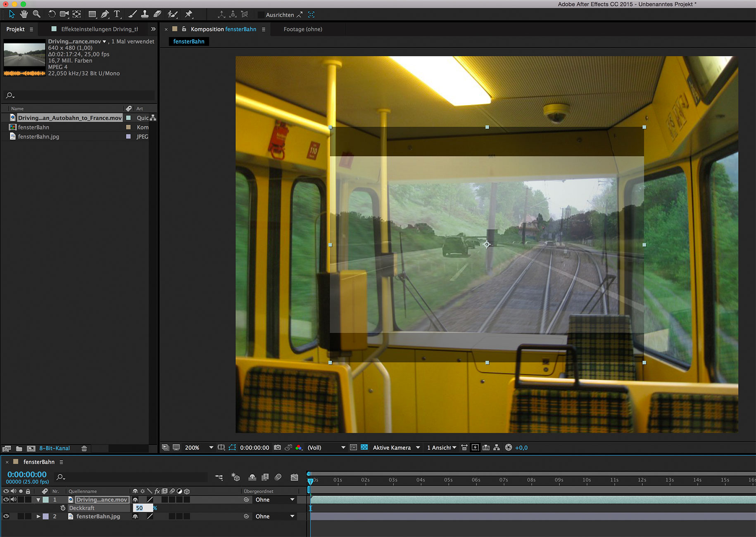
Task: Click the label color swatch of layer 2
Action: tap(46, 516)
